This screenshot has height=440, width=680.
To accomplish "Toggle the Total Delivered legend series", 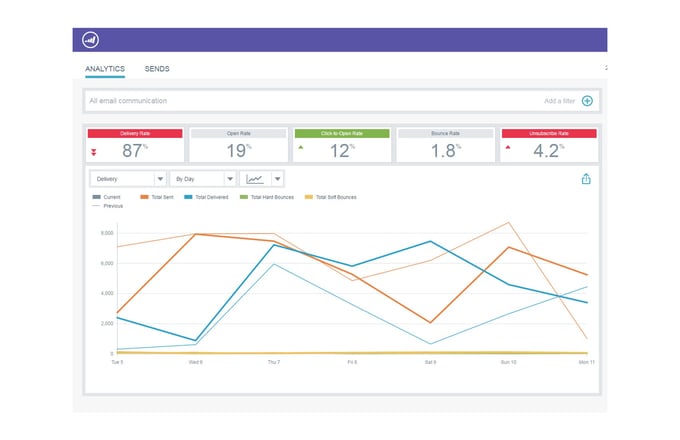I will click(208, 197).
